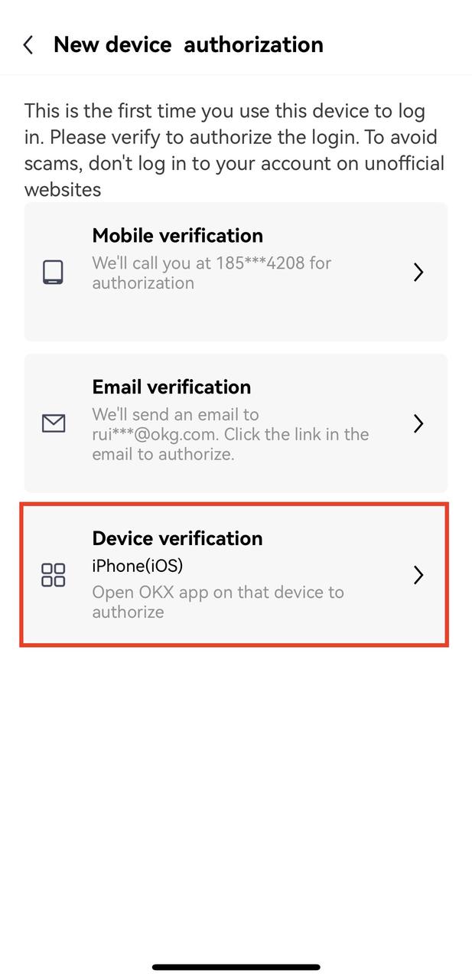The height and width of the screenshot is (980, 472).
Task: Expand Mobile verification chevron arrow
Action: pyautogui.click(x=418, y=272)
